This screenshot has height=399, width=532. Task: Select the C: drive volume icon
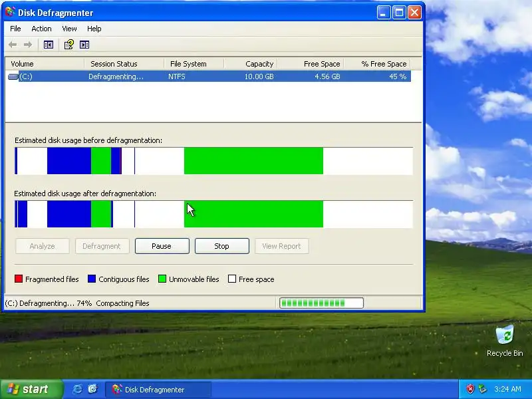click(13, 76)
